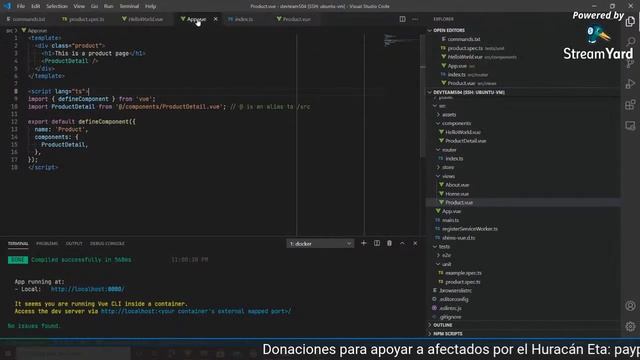Open the Go menu
640x360 pixels.
[x=94, y=6]
